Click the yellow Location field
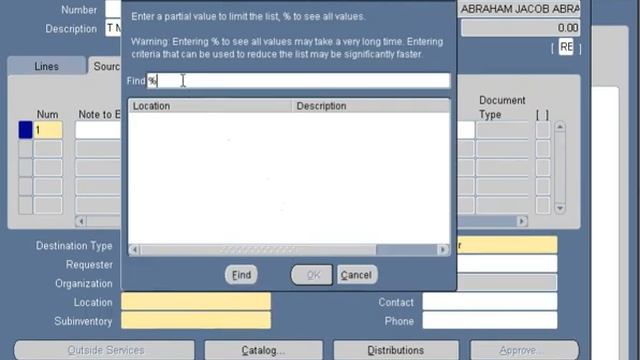Viewport: 640px width, 360px height. click(196, 302)
